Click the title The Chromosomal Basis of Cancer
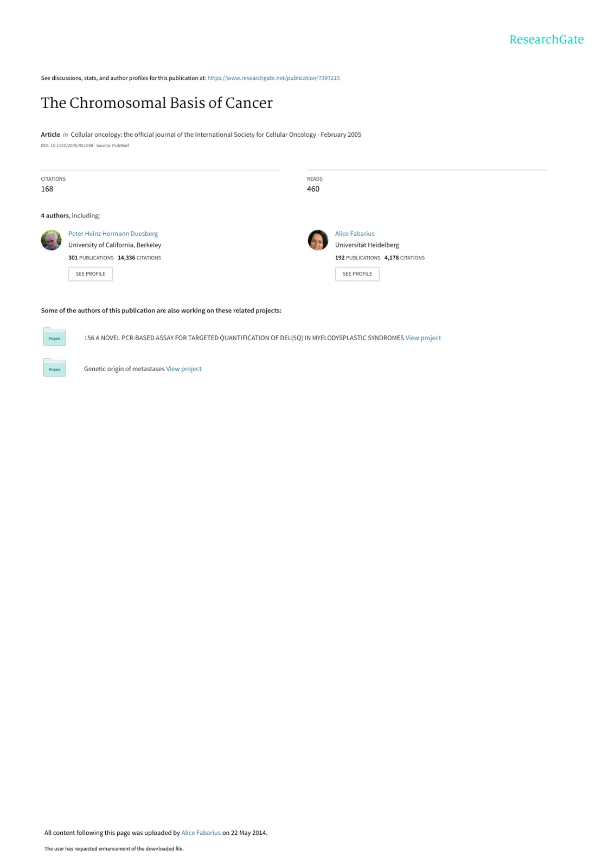The height and width of the screenshot is (868, 615). 157,103
